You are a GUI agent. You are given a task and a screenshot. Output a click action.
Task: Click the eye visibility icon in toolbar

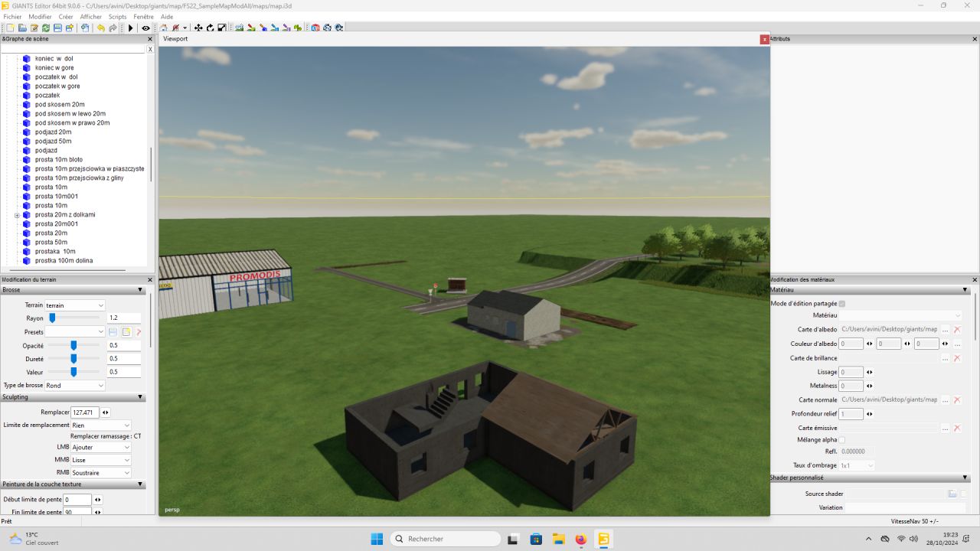pyautogui.click(x=145, y=28)
